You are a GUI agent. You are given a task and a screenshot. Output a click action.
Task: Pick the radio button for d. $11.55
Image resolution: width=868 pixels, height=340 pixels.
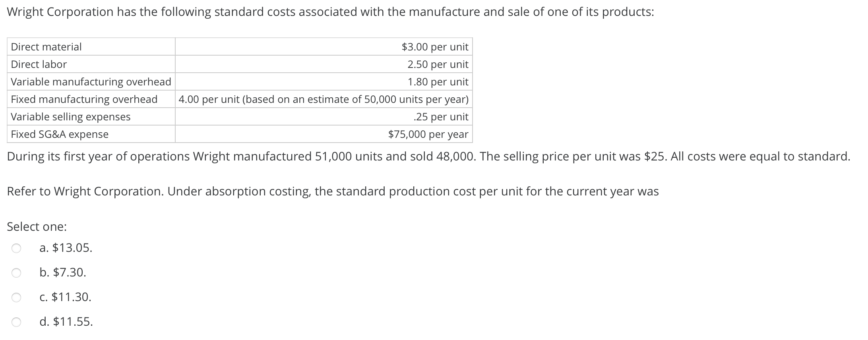16,322
